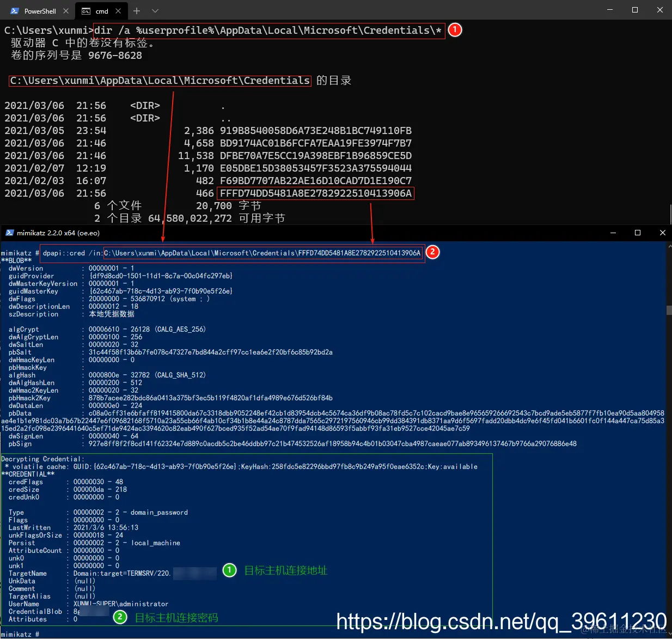The height and width of the screenshot is (639, 672).
Task: Expand the new tab profile dropdown
Action: [155, 10]
